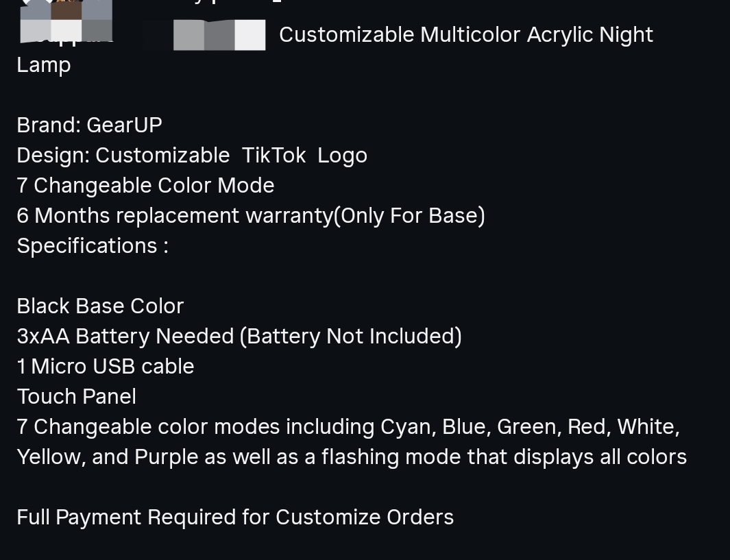
Task: Click the 3xAA Battery Needed line
Action: tap(239, 336)
